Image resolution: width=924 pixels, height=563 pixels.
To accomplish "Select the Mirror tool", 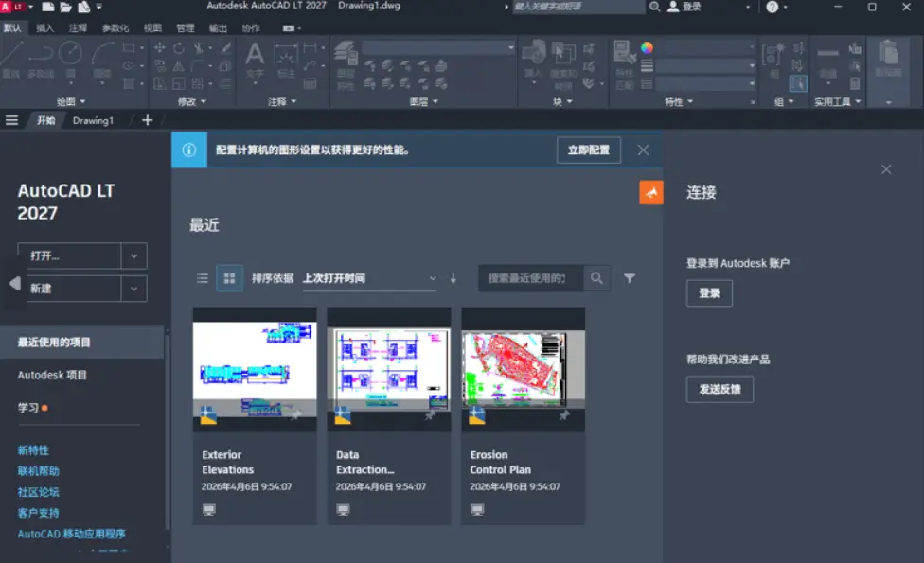I will click(179, 66).
